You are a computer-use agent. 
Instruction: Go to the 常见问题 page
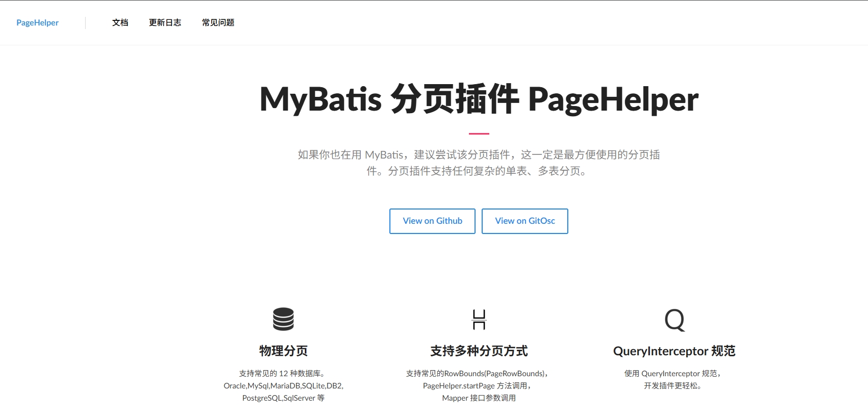tap(218, 22)
